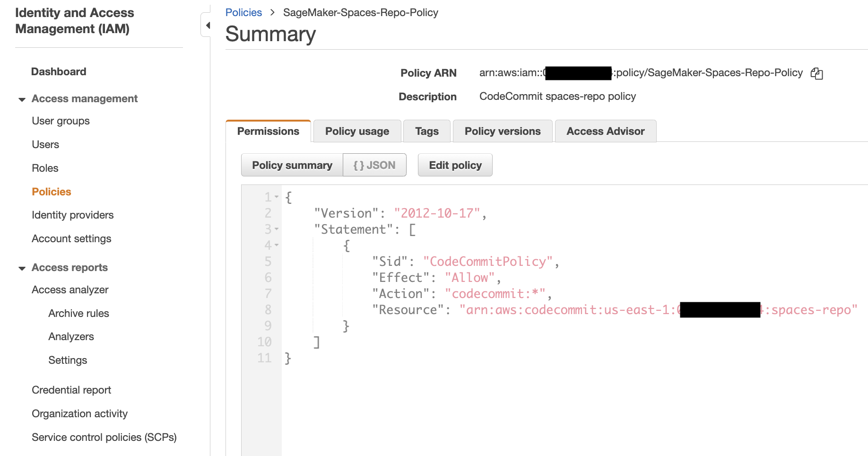The image size is (868, 456).
Task: Click the Access reports heading
Action: tap(69, 268)
